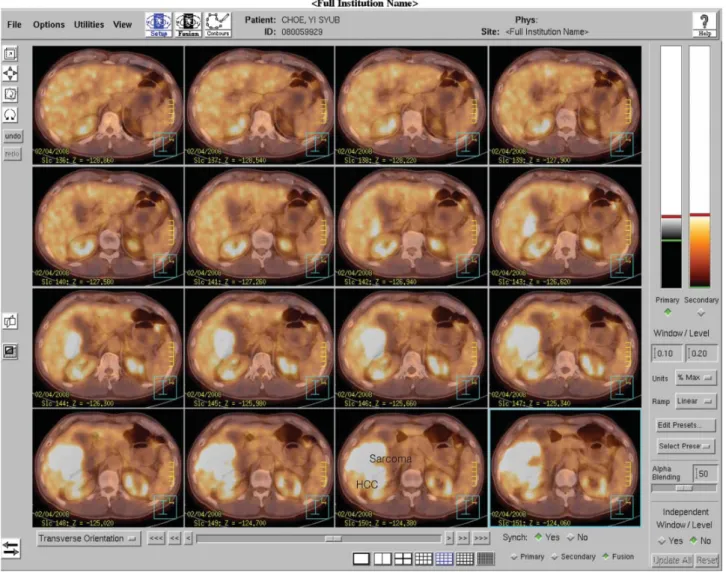Viewport: 726px width, 572px height.
Task: Click the redo button
Action: (x=13, y=153)
